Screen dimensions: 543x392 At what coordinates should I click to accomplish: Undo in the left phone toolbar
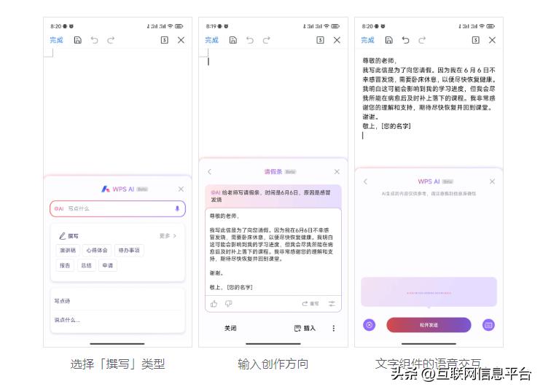[94, 40]
